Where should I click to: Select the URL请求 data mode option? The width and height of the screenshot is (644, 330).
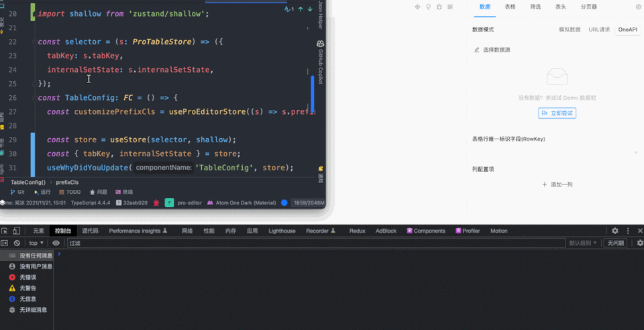[x=599, y=30]
